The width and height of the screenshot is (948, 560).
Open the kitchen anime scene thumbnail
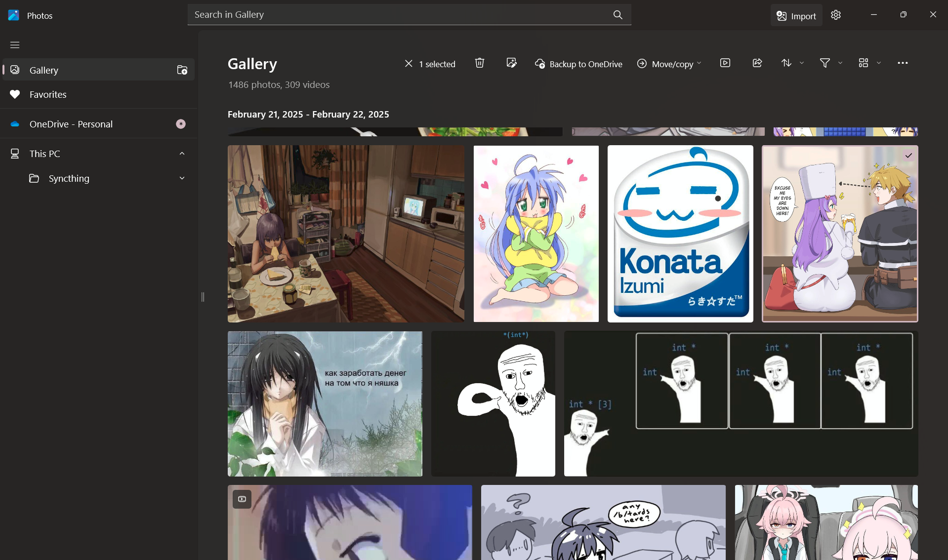point(346,234)
